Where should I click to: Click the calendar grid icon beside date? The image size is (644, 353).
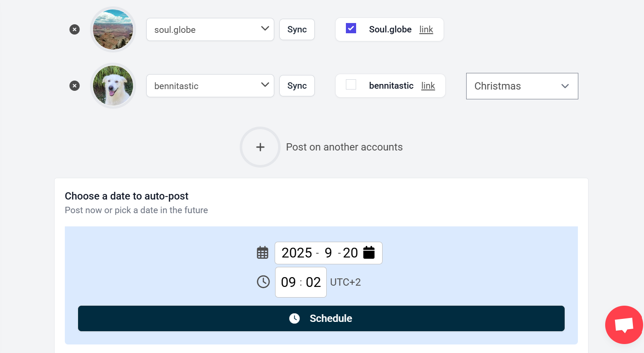tap(263, 253)
